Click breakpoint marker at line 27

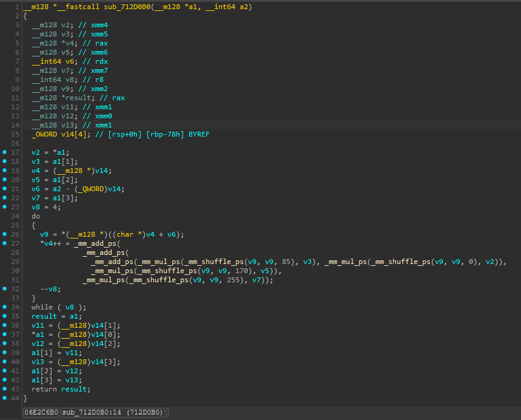[5, 243]
